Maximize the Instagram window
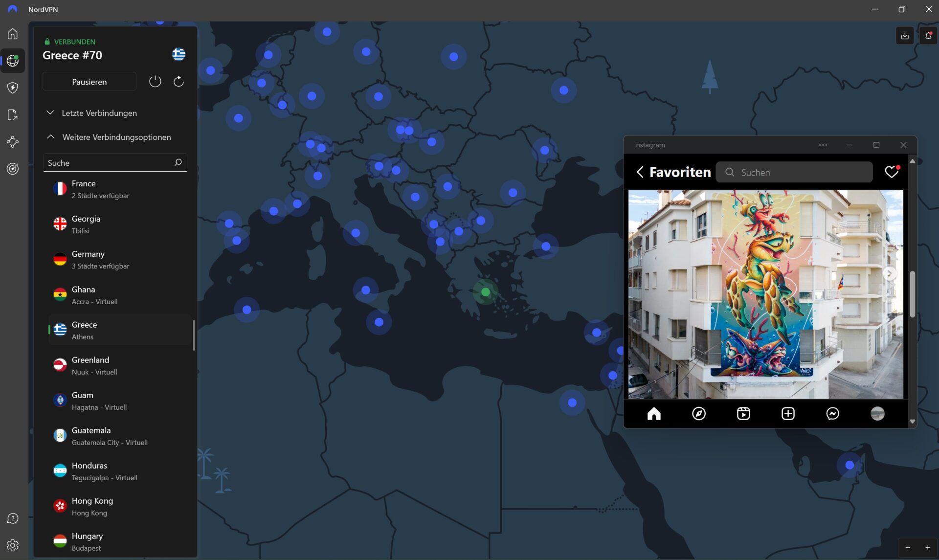This screenshot has height=560, width=939. pos(876,145)
